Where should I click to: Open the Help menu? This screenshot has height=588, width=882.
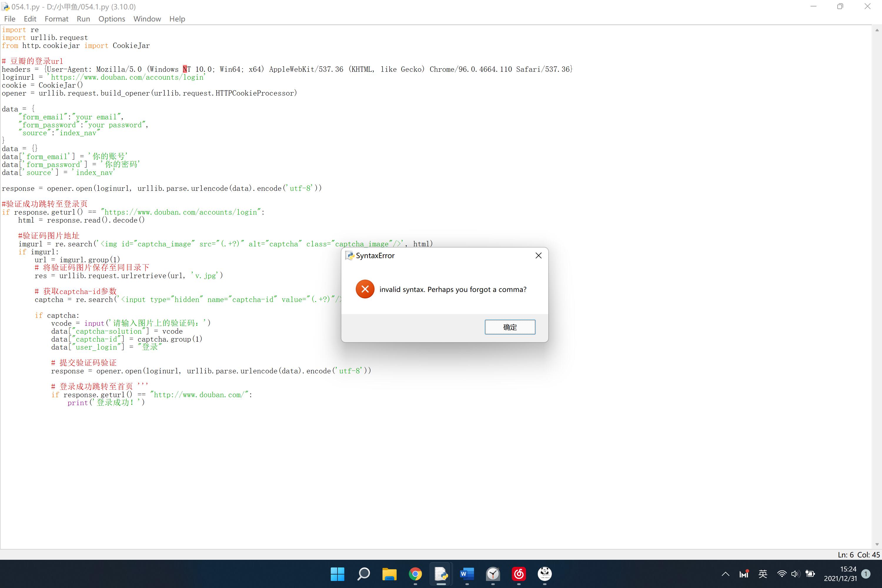click(177, 19)
